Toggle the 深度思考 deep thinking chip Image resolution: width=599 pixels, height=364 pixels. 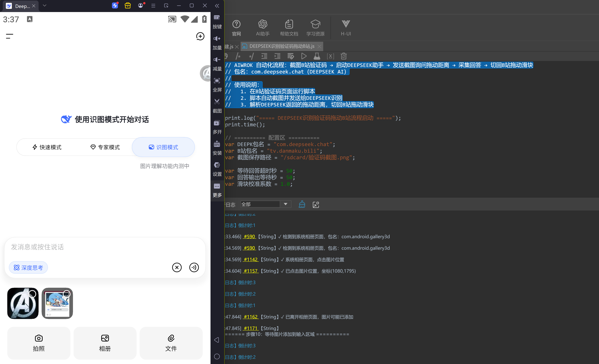coord(28,268)
